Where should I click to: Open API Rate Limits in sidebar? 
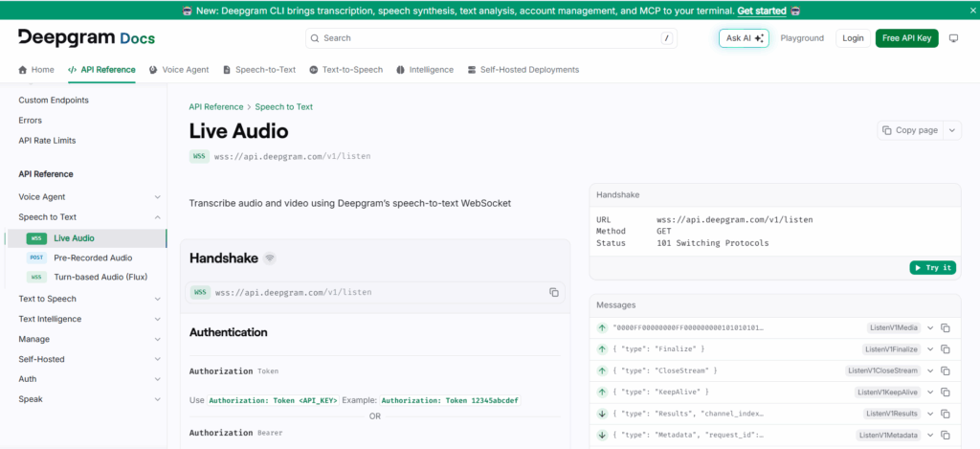(x=47, y=141)
